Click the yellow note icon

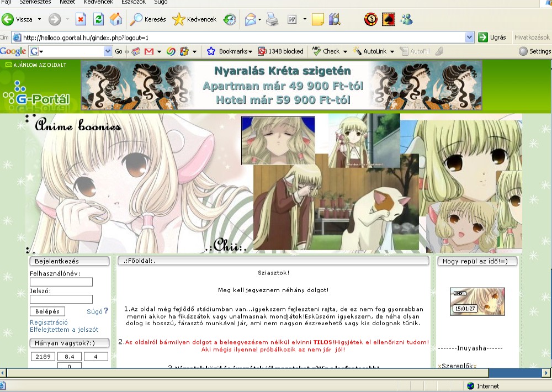317,19
